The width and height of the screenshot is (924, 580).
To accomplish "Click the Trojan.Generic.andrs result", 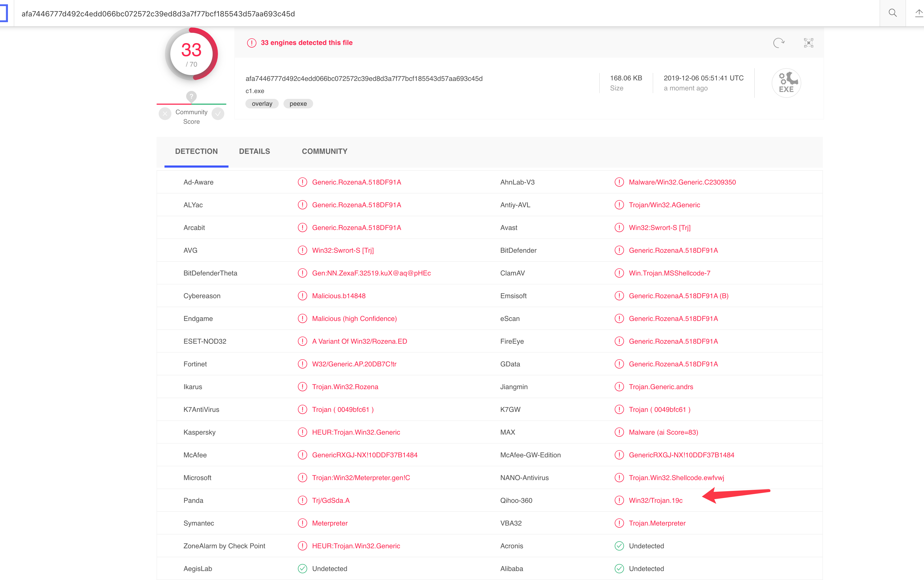I will 661,387.
